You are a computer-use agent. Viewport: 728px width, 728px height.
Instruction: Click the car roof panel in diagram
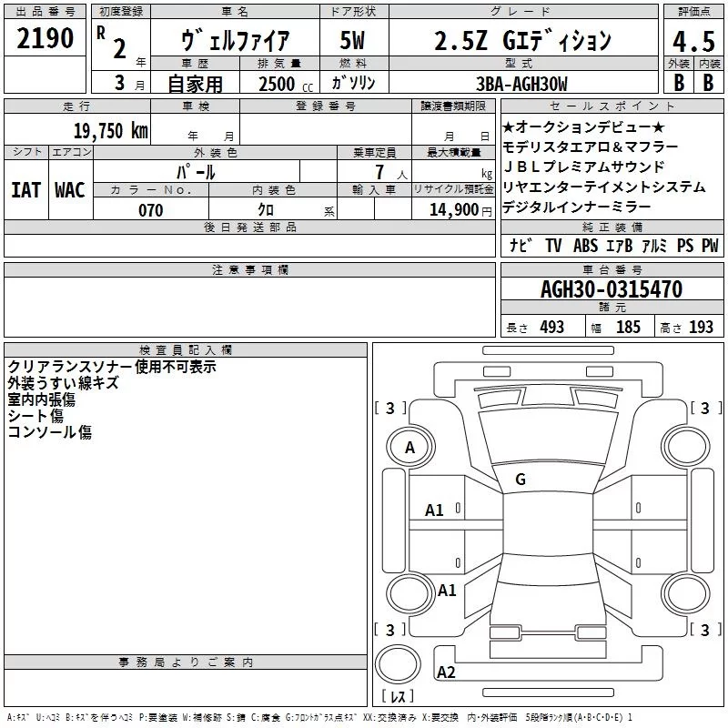[x=548, y=524]
